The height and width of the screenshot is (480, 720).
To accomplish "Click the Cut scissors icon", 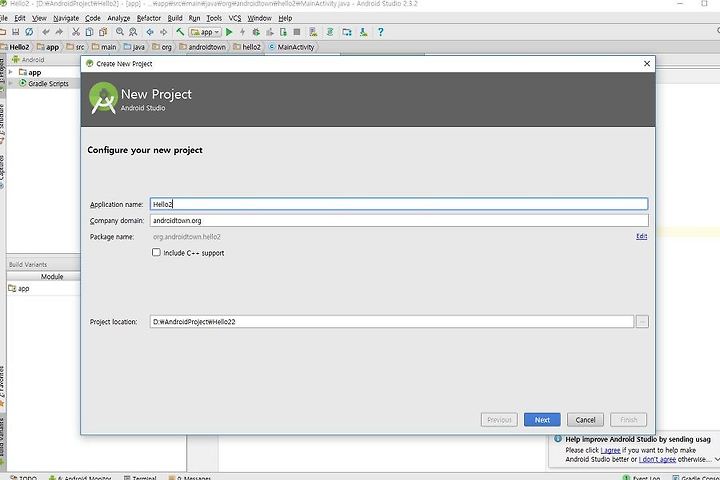I will pos(76,32).
